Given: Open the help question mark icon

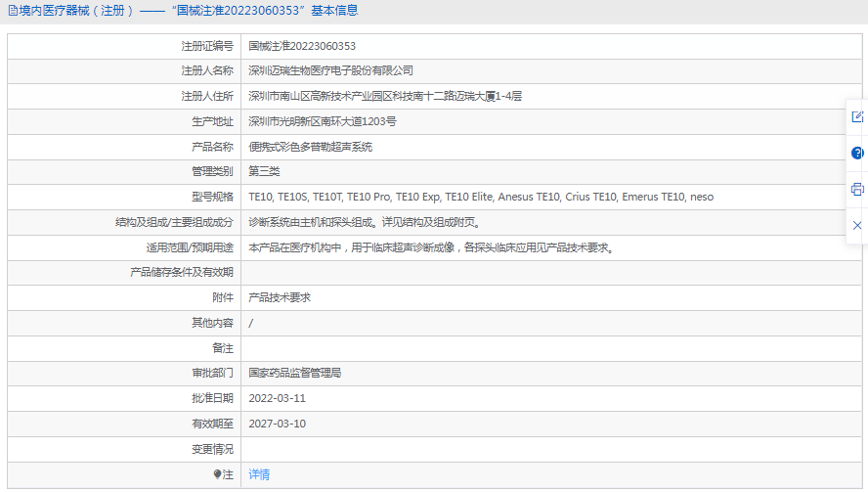Looking at the screenshot, I should pyautogui.click(x=857, y=153).
